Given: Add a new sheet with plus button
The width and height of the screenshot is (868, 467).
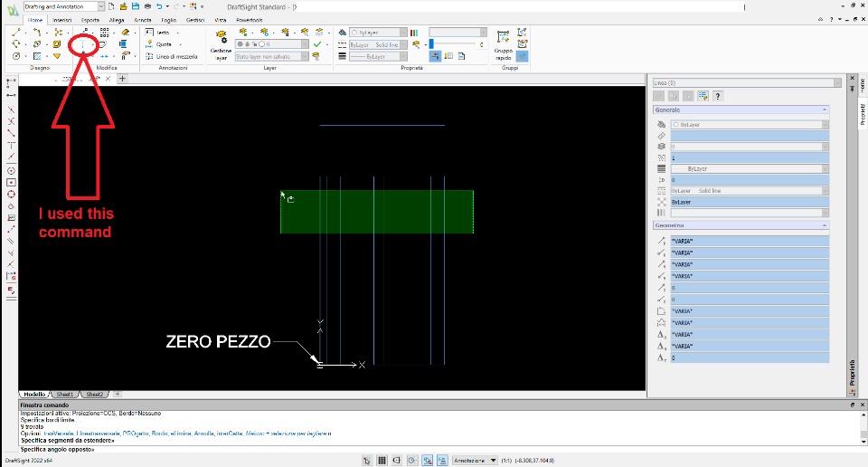Looking at the screenshot, I should coord(118,395).
